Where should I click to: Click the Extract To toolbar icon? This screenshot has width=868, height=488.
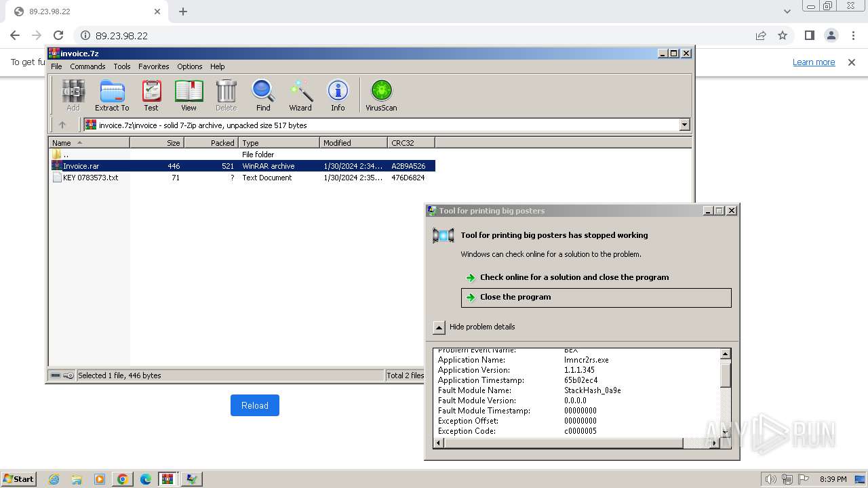[x=112, y=95]
